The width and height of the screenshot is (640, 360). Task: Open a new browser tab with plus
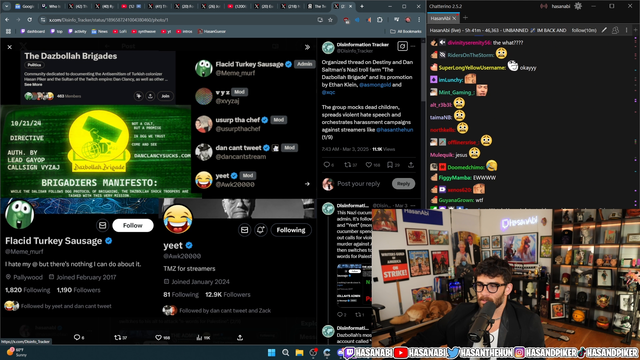(362, 6)
